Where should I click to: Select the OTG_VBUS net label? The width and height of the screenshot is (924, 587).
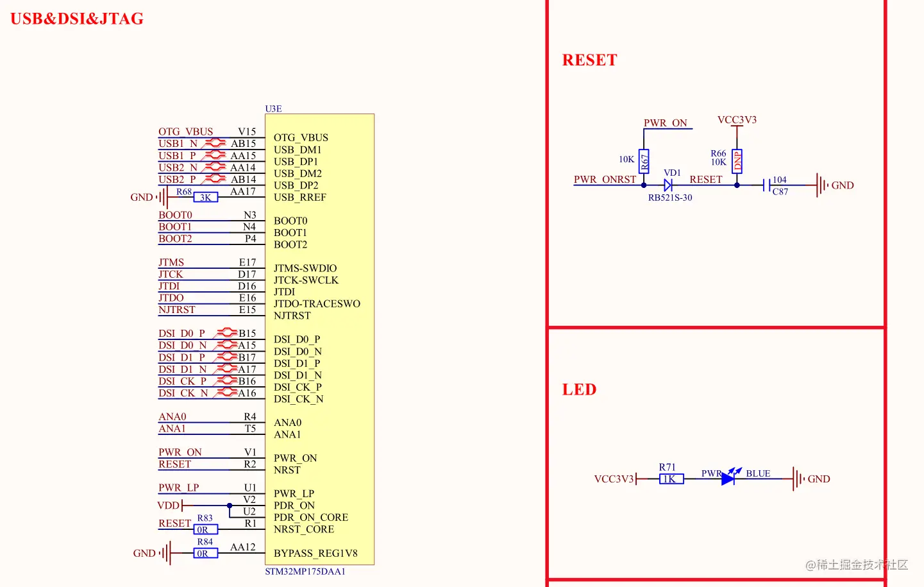click(186, 132)
